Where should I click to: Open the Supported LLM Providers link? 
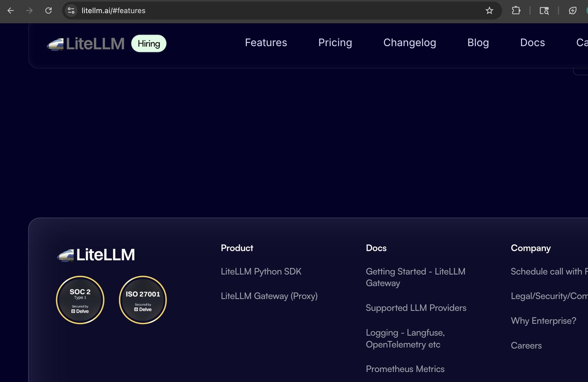416,308
